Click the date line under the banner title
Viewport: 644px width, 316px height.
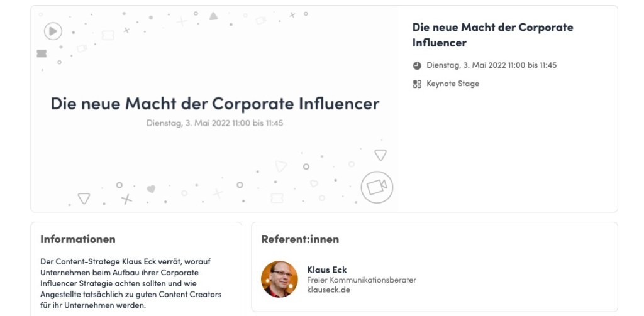click(x=214, y=123)
